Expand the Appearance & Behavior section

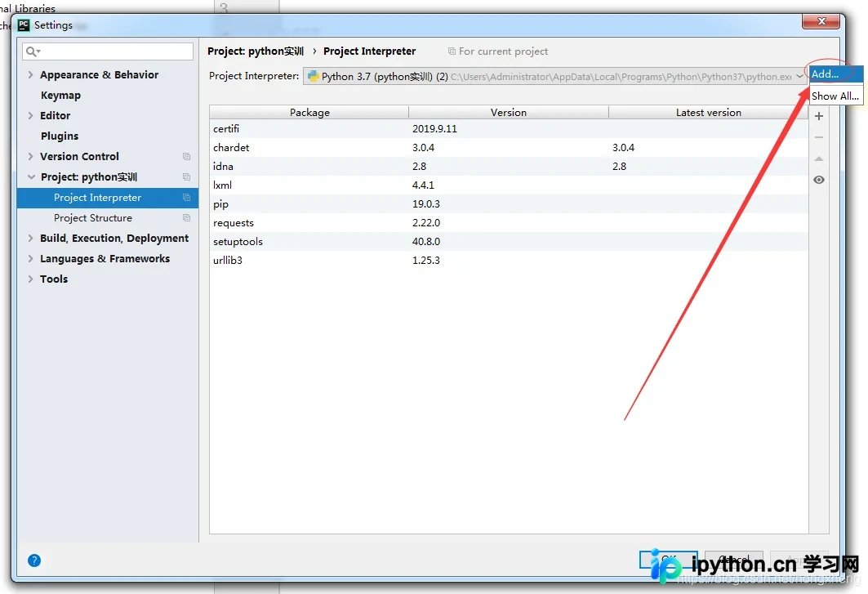[30, 75]
